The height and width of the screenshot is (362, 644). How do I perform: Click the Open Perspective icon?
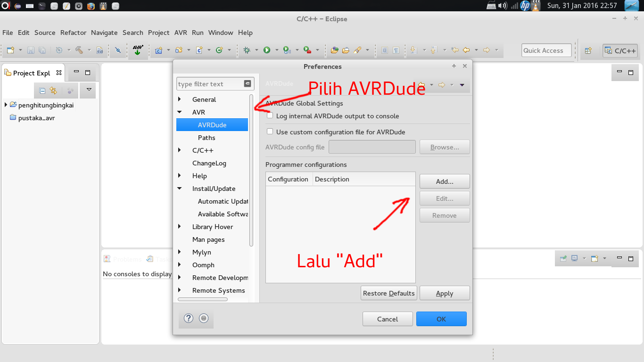point(588,50)
